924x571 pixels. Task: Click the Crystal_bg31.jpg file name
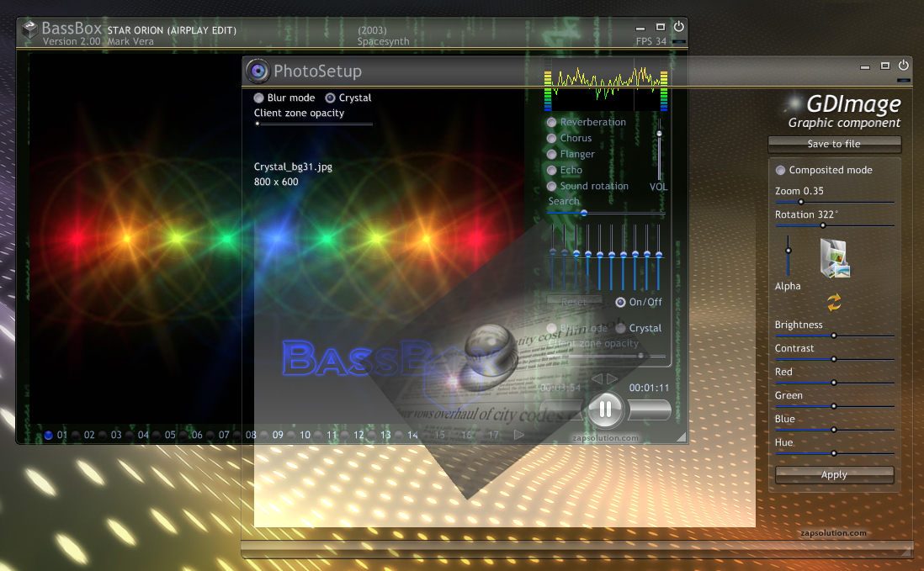(x=293, y=167)
